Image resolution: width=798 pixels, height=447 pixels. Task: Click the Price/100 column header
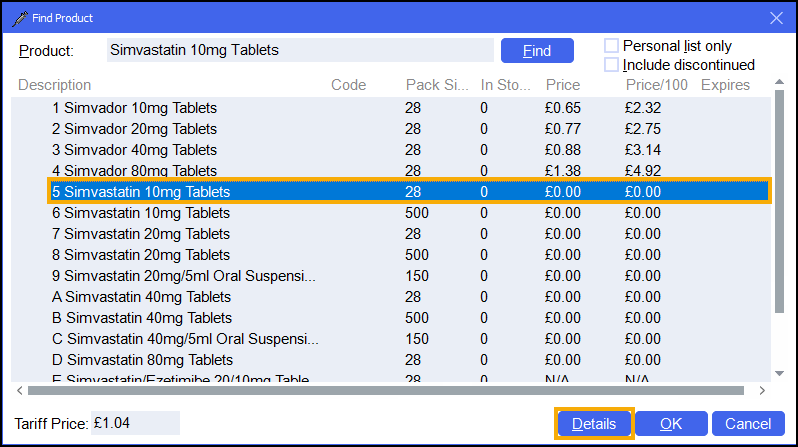tap(656, 85)
